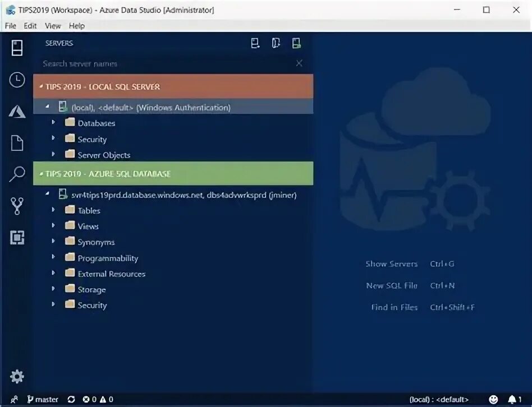Click the warnings count in status bar
This screenshot has width=532, height=407.
[107, 400]
